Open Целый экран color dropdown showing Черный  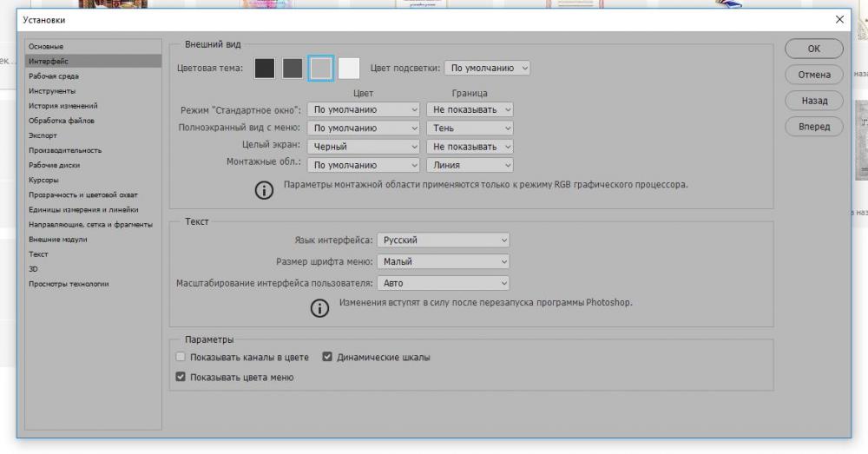pyautogui.click(x=363, y=147)
